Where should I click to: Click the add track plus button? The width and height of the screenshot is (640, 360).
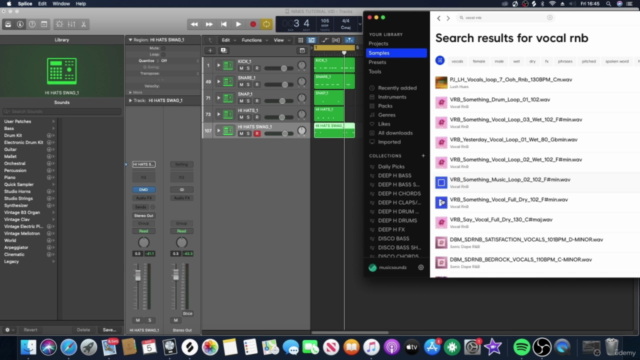(210, 51)
